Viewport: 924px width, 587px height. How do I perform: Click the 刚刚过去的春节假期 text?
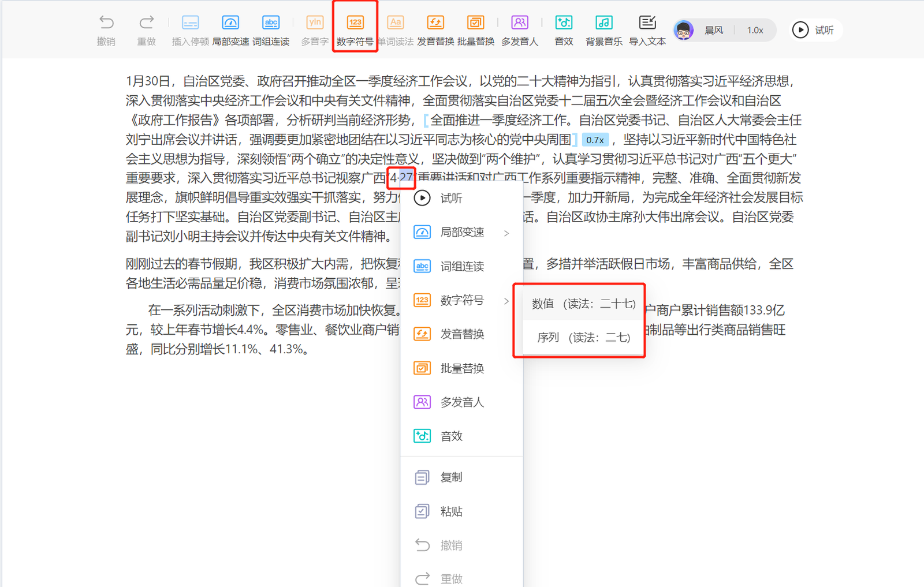point(181,264)
